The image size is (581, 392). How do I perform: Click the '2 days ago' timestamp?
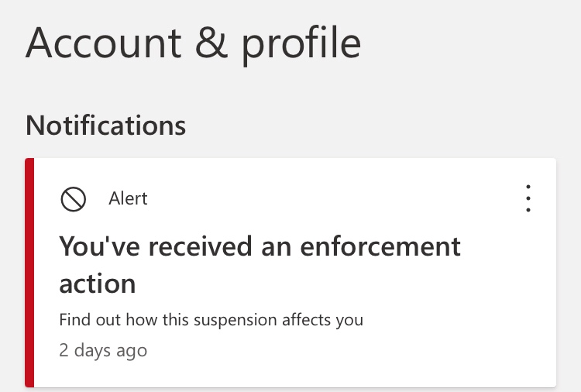(103, 350)
